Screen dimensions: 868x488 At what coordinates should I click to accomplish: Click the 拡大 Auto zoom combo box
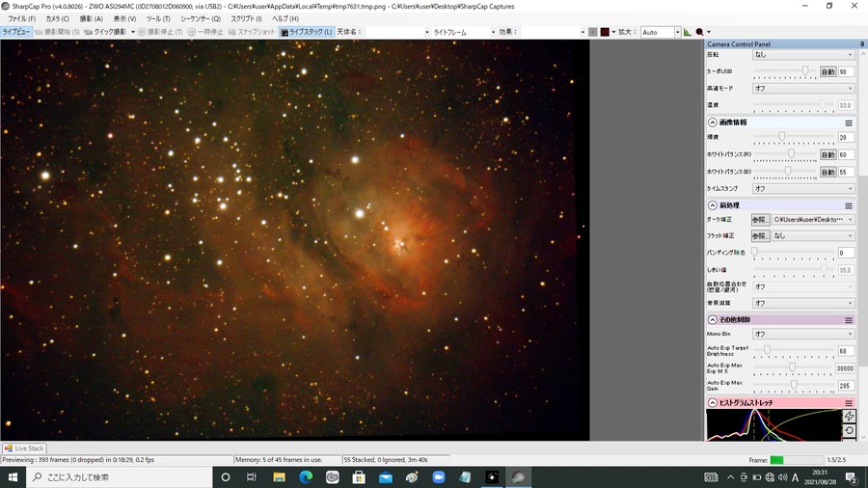pos(660,32)
